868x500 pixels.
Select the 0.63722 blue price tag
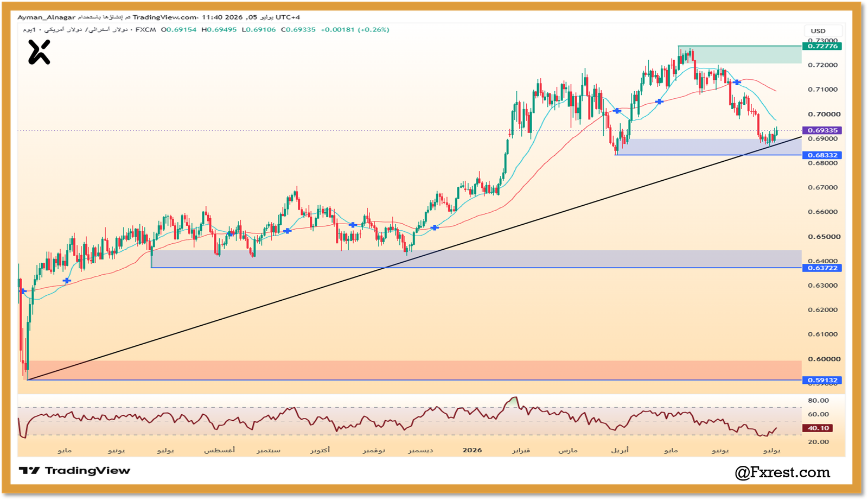point(822,268)
